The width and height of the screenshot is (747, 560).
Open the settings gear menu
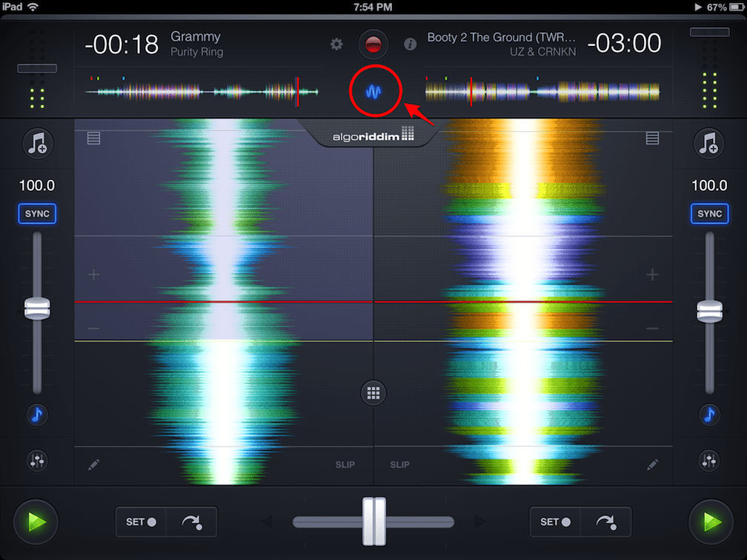tap(336, 44)
